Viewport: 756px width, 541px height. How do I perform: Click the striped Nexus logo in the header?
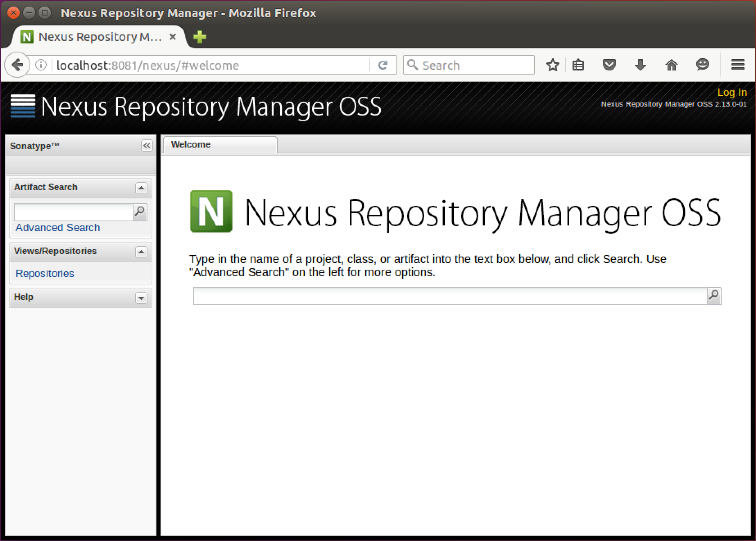[x=23, y=106]
